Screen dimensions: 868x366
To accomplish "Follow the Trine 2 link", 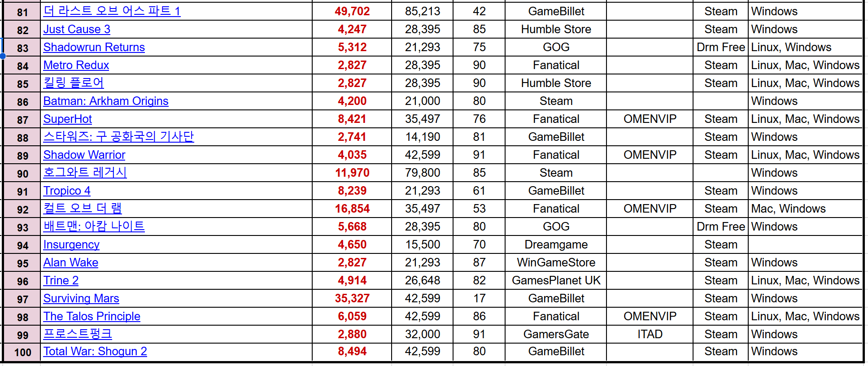I will tap(61, 280).
